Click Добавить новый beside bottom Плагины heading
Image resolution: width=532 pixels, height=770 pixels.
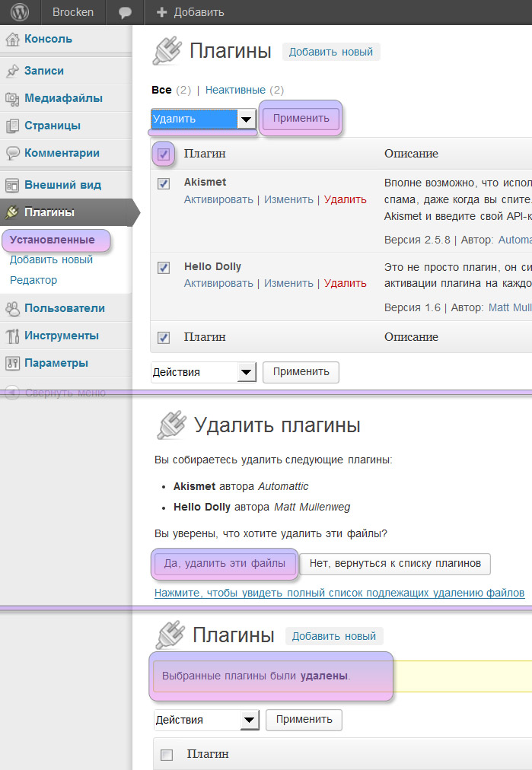(x=333, y=636)
